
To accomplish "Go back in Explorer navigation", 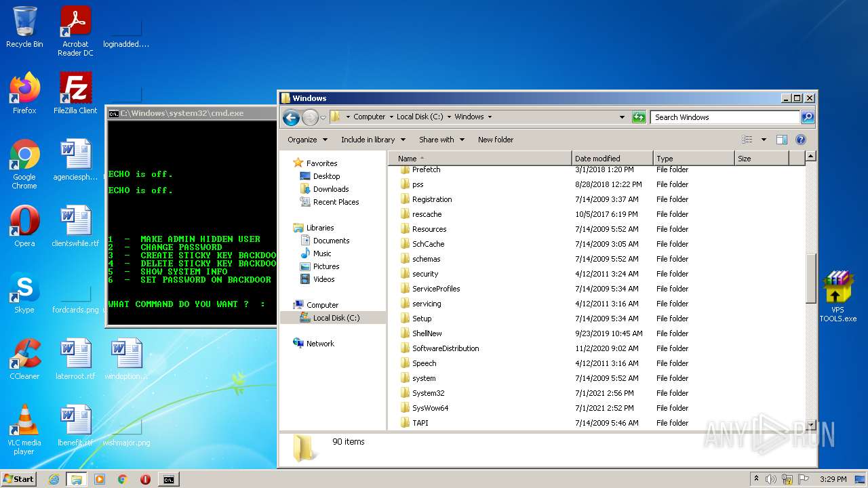I will (291, 117).
